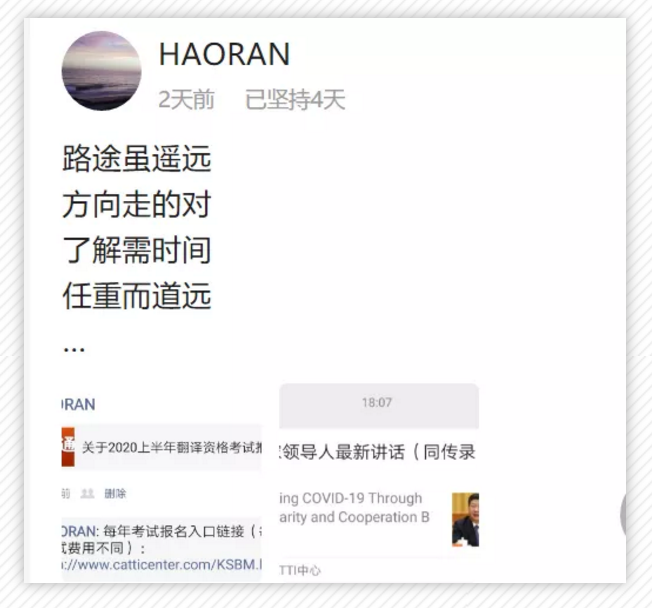Click the COVID-19 Through article description

(354, 507)
